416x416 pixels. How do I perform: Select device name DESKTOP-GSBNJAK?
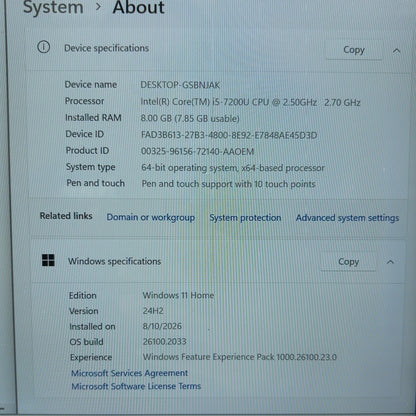[180, 85]
